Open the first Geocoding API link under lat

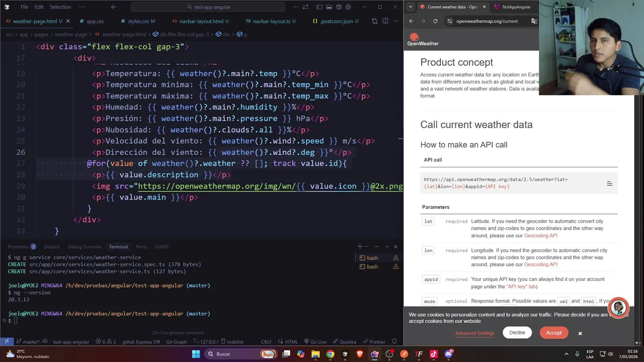541,235
